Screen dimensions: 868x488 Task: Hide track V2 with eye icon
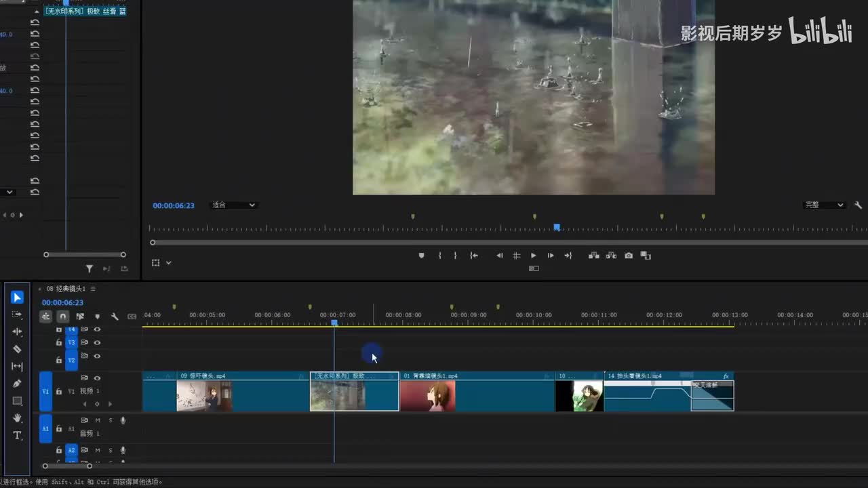(x=98, y=356)
